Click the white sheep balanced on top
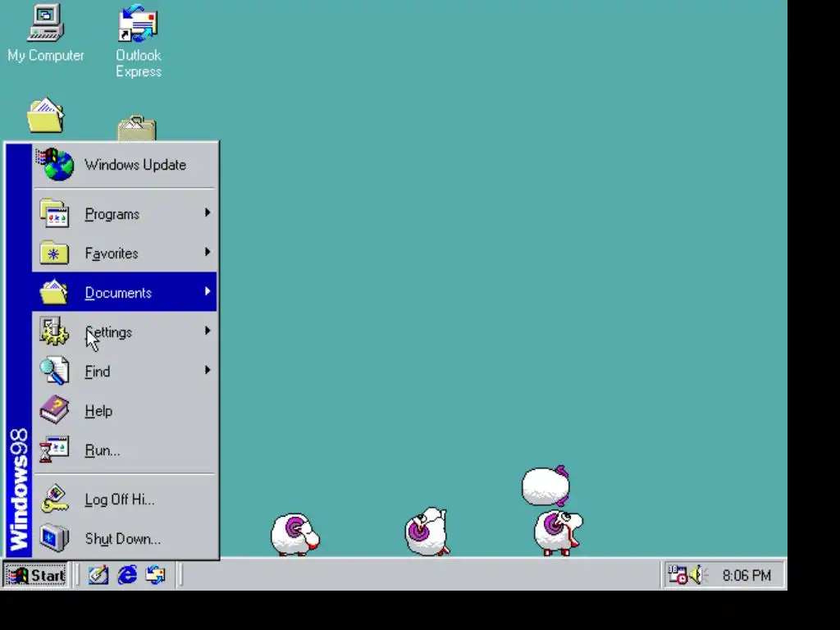The height and width of the screenshot is (630, 840). click(546, 486)
